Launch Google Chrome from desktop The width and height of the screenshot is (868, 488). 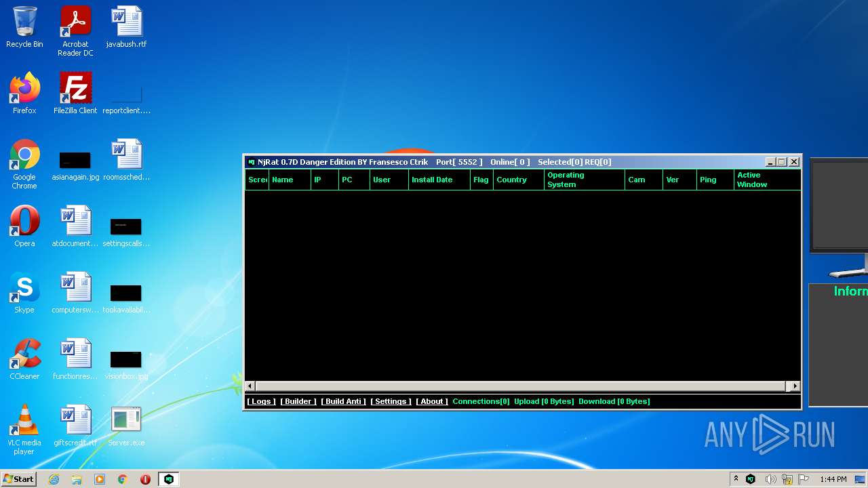[x=24, y=164]
